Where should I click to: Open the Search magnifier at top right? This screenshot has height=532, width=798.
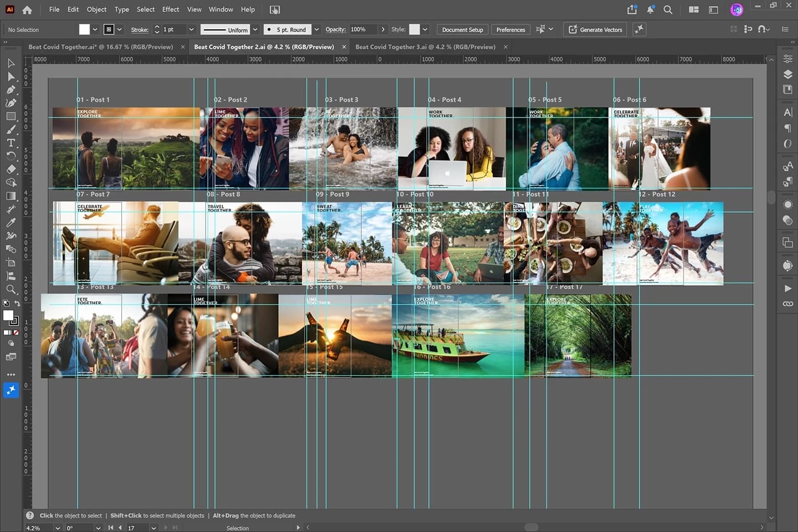(x=668, y=9)
